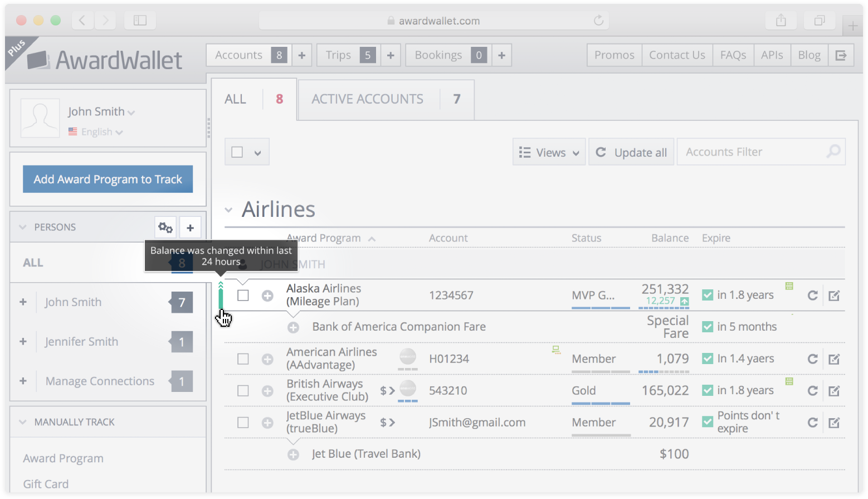This screenshot has height=499, width=868.
Task: Select the JetBlue Airways row checkbox
Action: tap(243, 423)
